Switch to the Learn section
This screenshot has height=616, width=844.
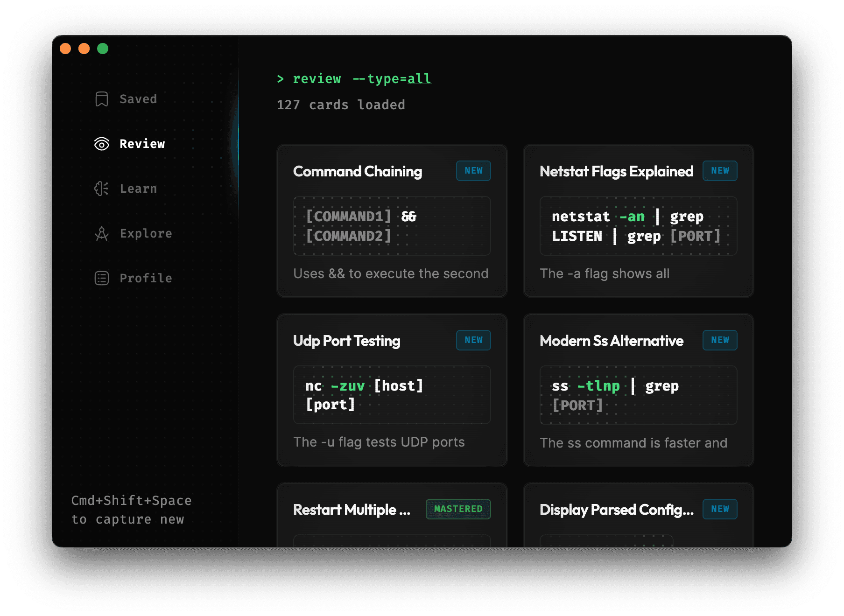138,189
